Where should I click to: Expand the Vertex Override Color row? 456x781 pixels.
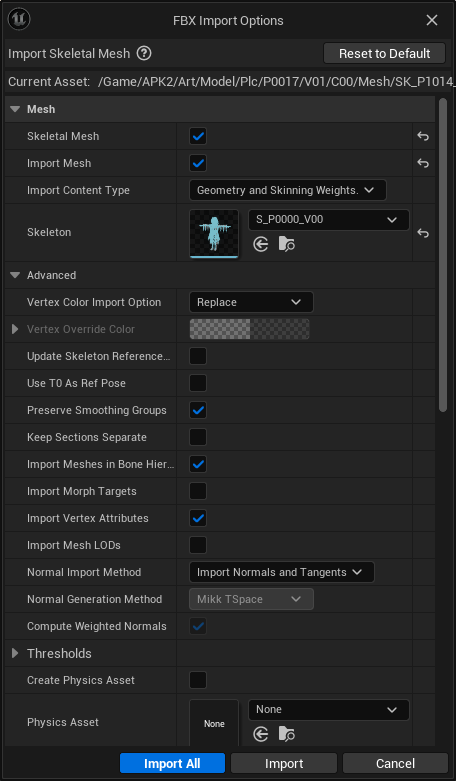coord(15,329)
